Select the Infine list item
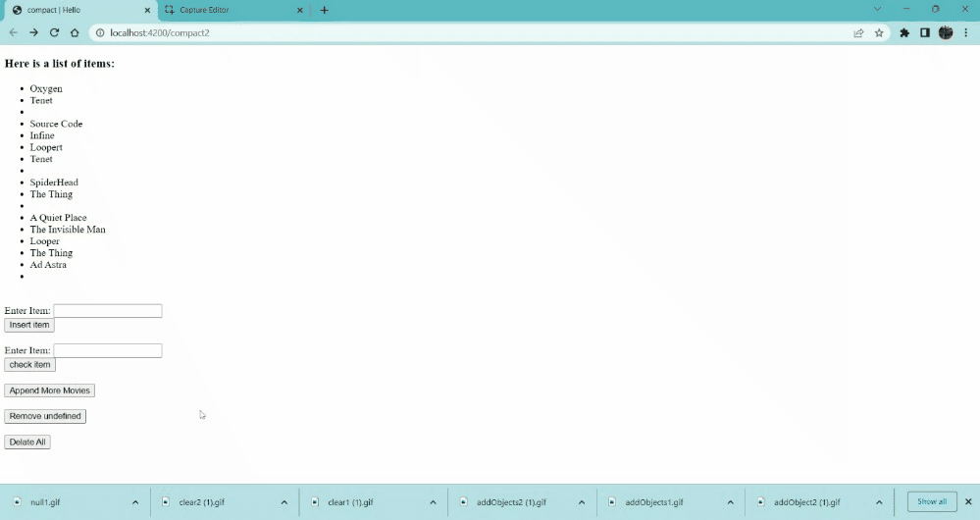980x520 pixels. [42, 135]
